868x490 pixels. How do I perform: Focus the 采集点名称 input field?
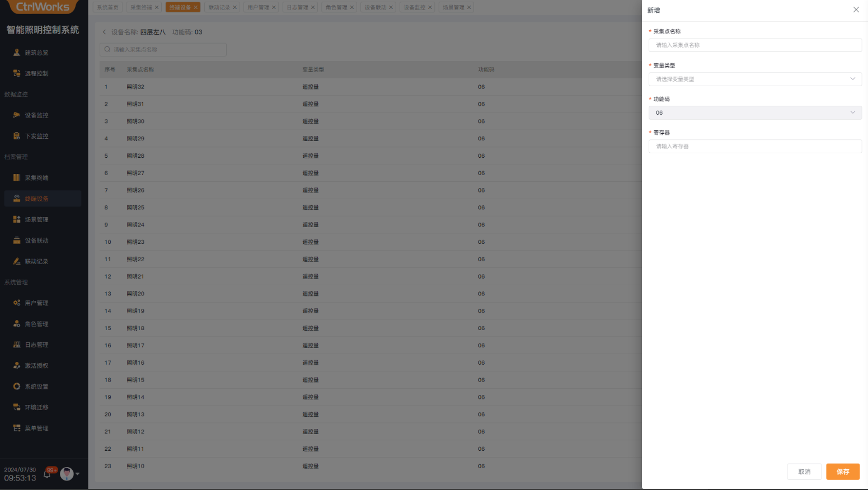coord(754,45)
